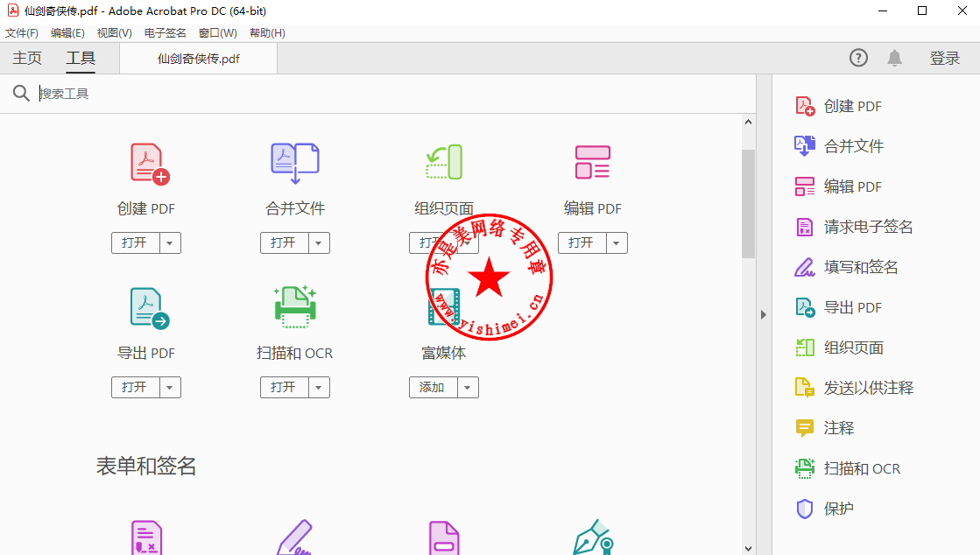This screenshot has height=555, width=980.
Task: Click 打开 under 合并文件
Action: (285, 243)
